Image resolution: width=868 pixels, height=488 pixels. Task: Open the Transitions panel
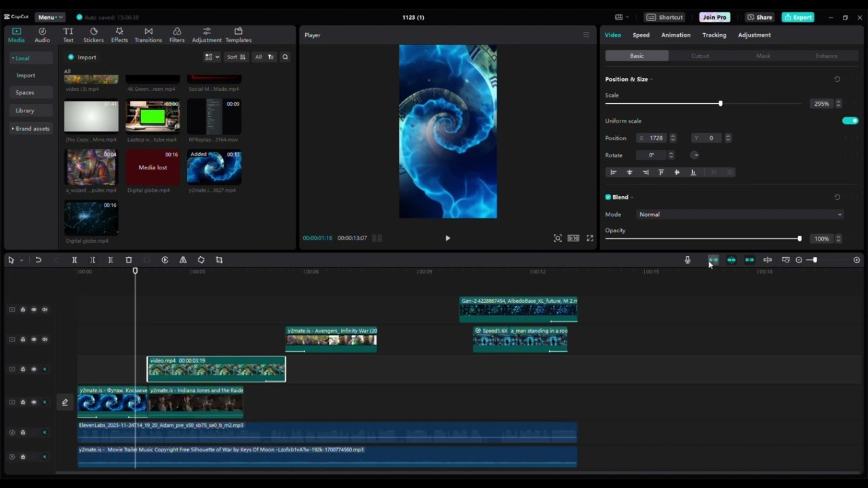point(149,35)
